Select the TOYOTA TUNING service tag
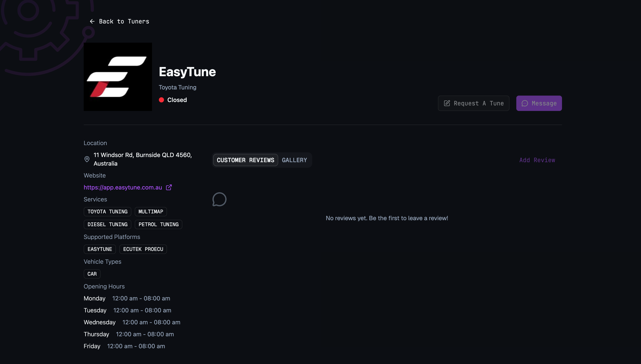 (x=107, y=211)
